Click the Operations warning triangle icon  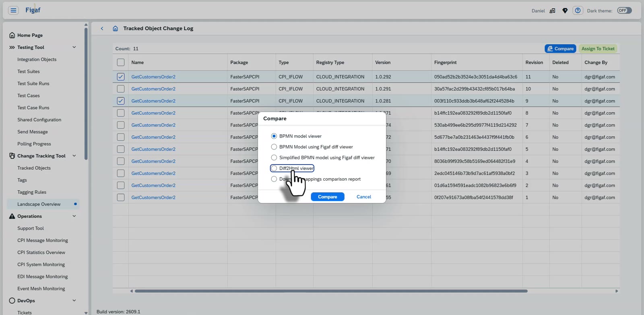12,216
